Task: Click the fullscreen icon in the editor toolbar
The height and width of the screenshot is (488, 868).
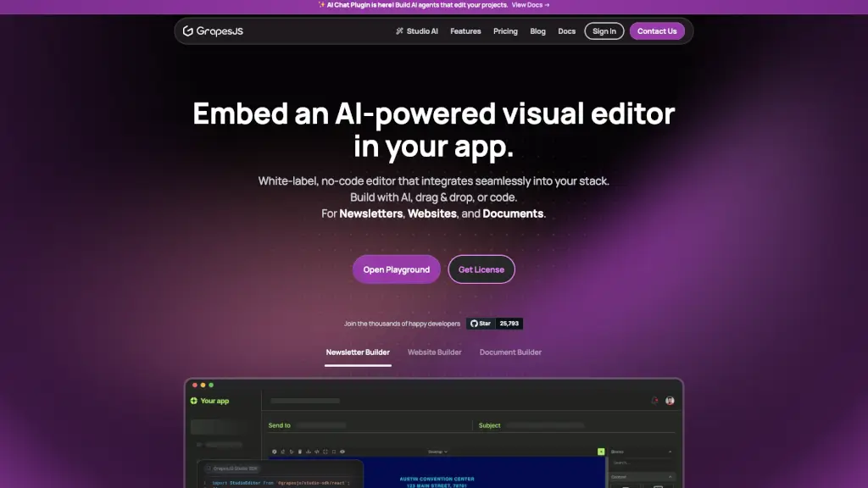Action: pyautogui.click(x=325, y=452)
